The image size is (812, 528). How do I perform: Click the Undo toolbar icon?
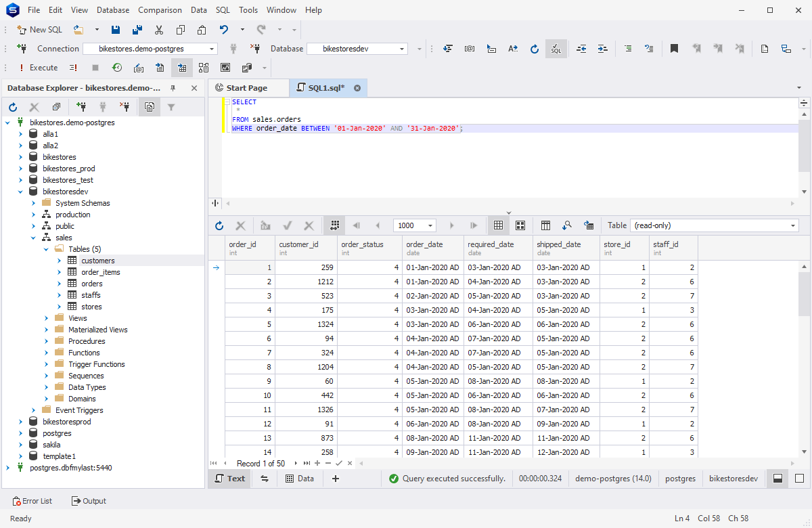223,29
